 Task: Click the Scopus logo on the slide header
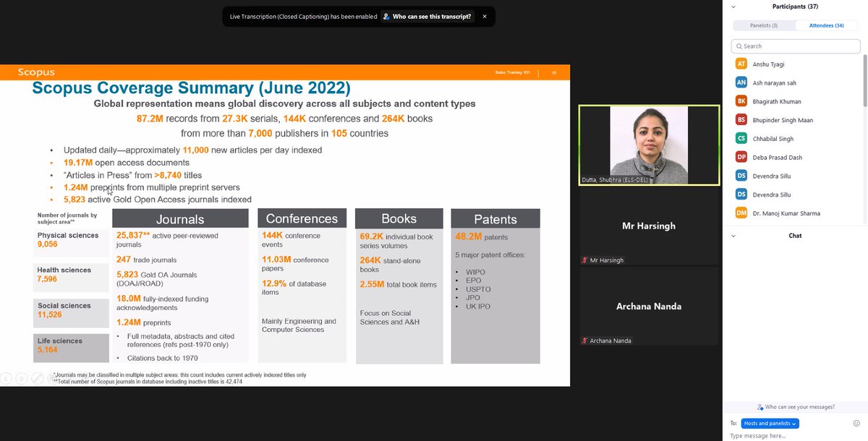click(36, 72)
